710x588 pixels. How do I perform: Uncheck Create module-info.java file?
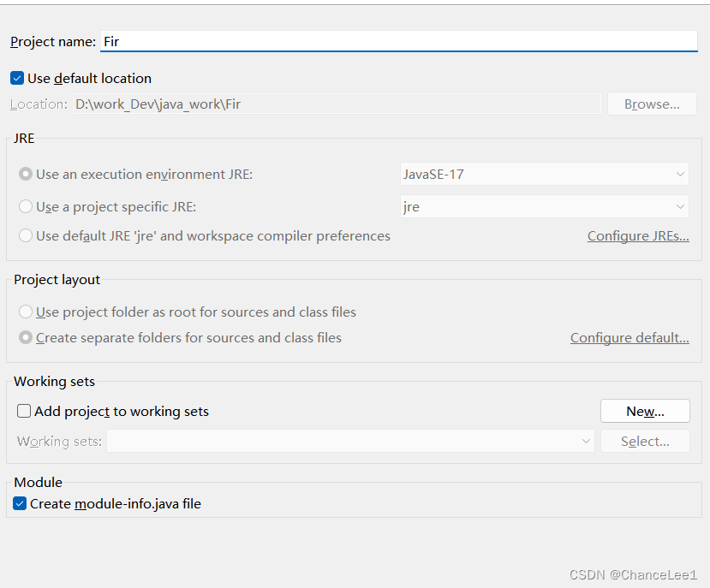(20, 504)
